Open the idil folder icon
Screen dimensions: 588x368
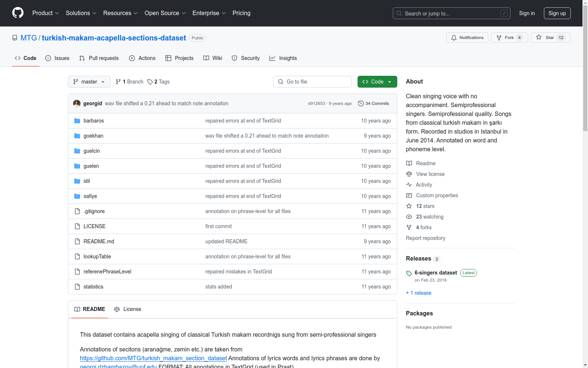[x=77, y=181]
